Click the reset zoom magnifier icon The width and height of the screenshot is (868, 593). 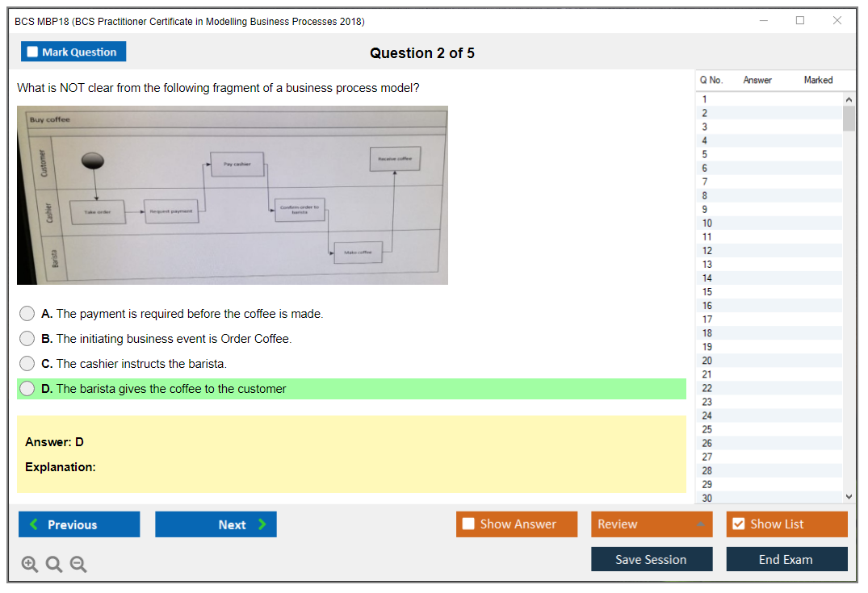point(54,565)
